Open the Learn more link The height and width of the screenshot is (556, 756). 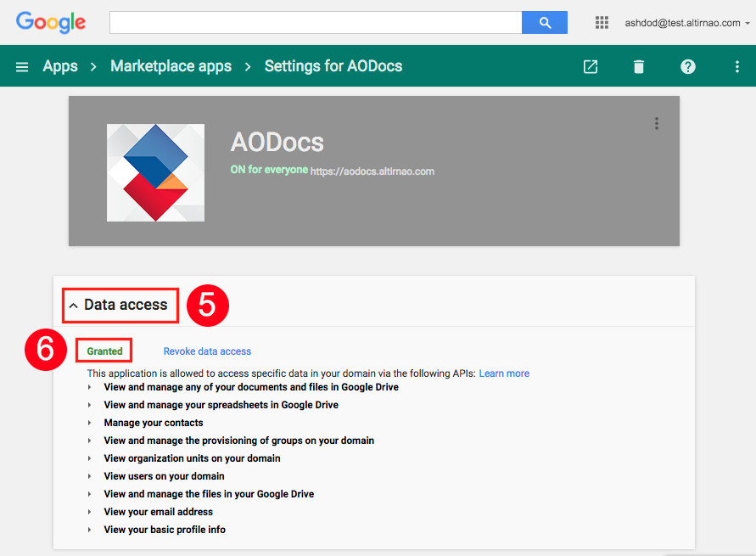pyautogui.click(x=504, y=373)
